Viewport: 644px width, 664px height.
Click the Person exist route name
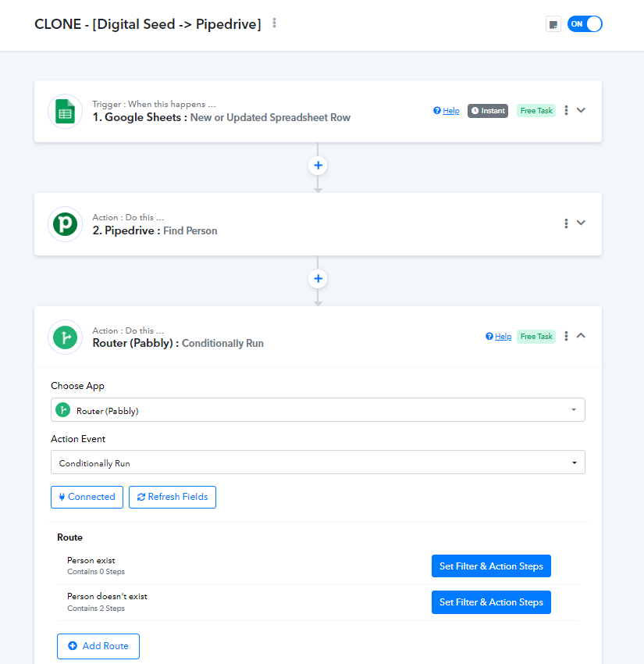coord(91,560)
